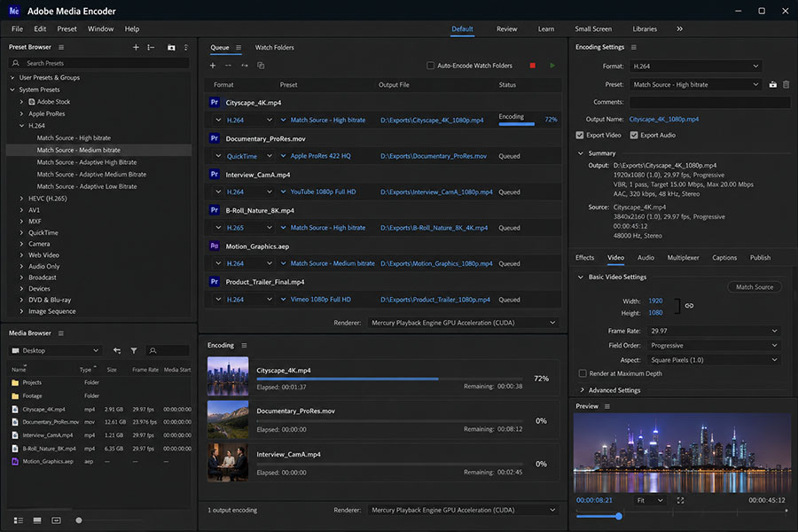Viewport: 798px width, 532px height.
Task: Click the preview fullscreen icon
Action: tap(680, 500)
